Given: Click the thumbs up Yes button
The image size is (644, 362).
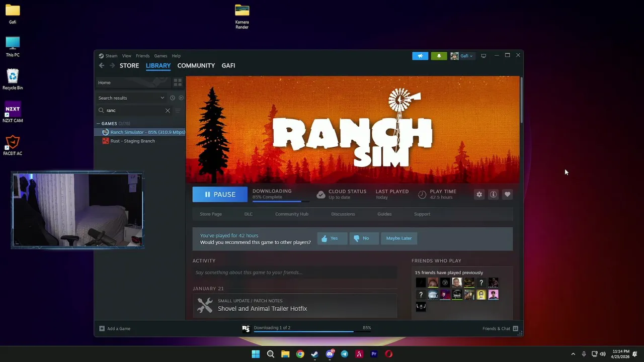Looking at the screenshot, I should coord(332,238).
